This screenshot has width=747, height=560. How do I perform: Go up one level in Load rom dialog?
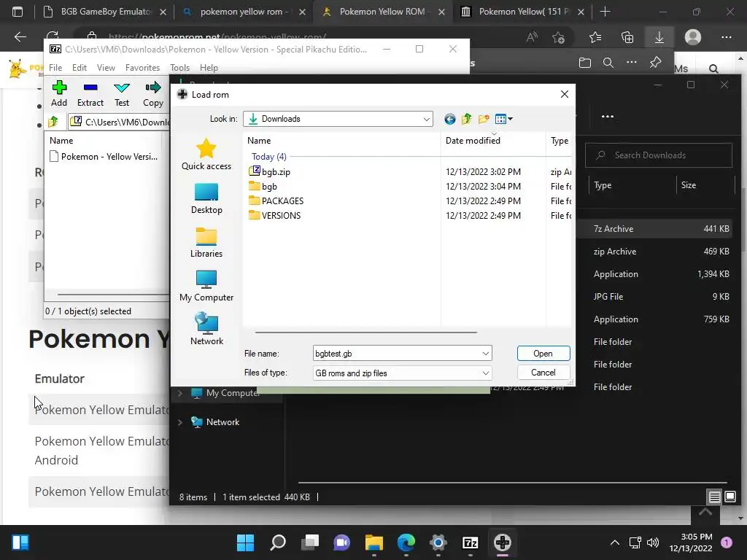(466, 119)
